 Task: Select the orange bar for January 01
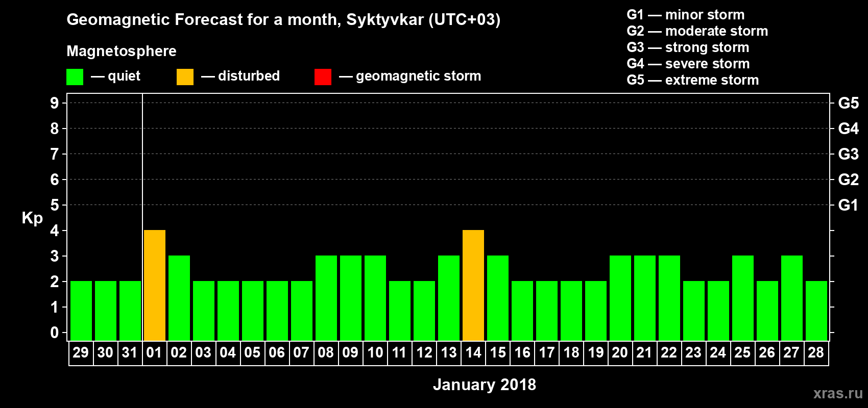(x=155, y=285)
